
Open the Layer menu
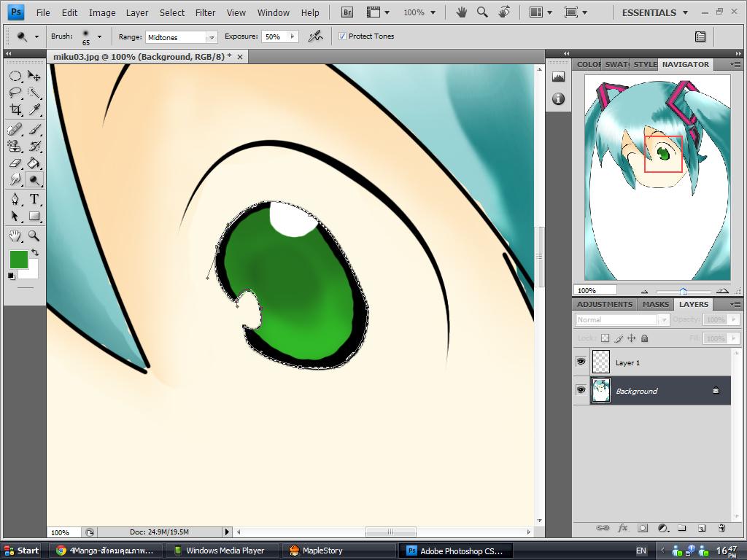pyautogui.click(x=136, y=13)
